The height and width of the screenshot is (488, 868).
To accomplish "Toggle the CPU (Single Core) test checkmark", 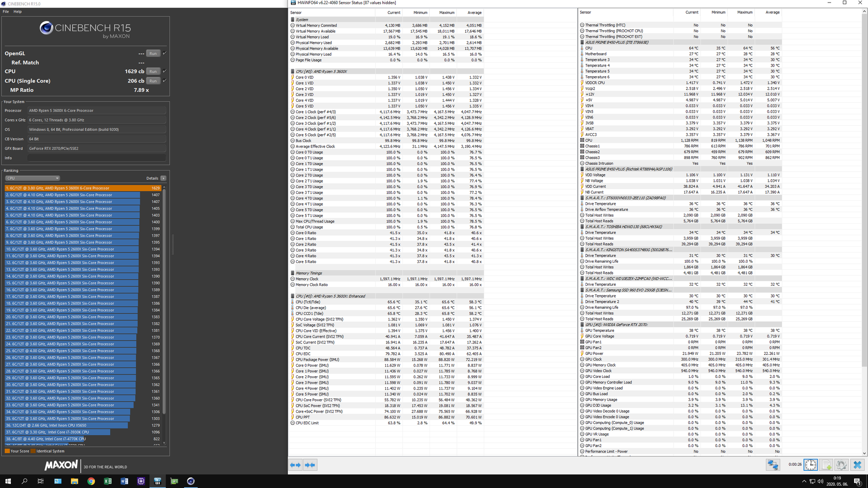I will pyautogui.click(x=164, y=81).
